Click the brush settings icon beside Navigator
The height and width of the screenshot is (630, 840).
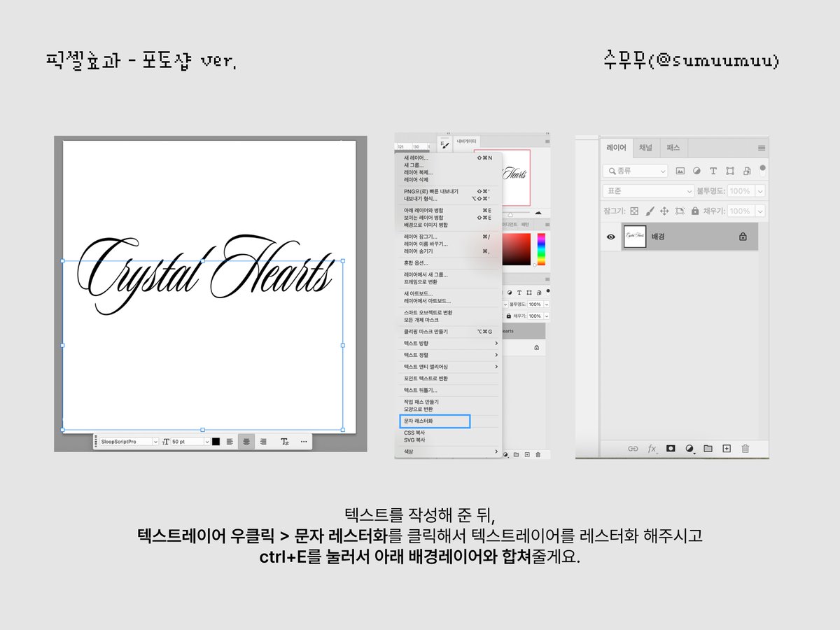[x=444, y=143]
